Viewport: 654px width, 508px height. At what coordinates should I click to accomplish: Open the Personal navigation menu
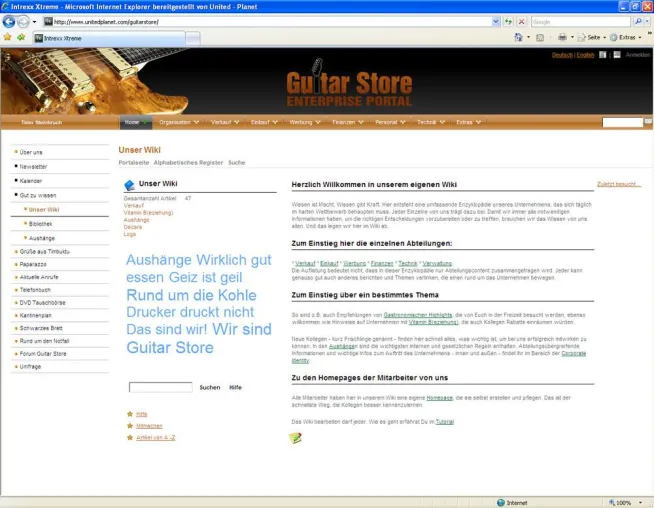click(390, 122)
